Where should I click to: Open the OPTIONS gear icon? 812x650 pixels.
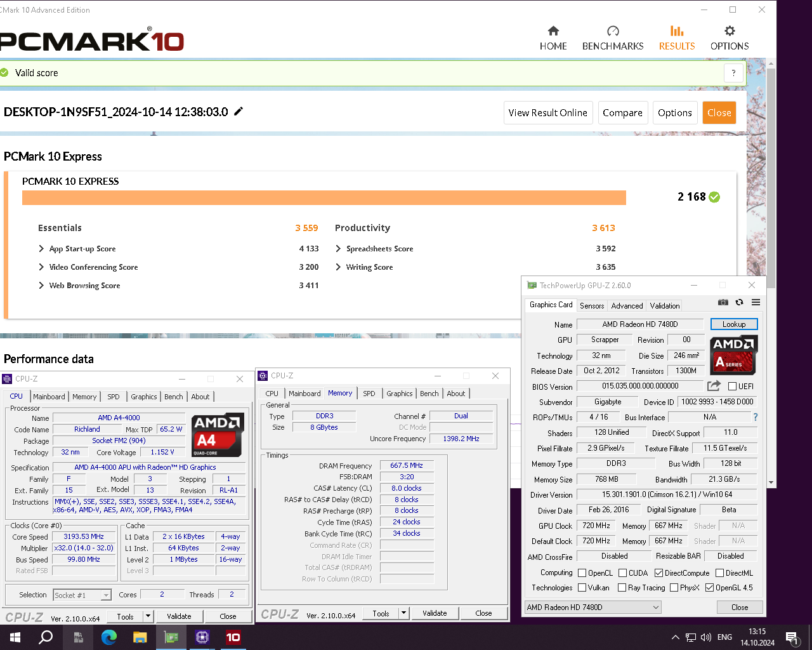730,31
